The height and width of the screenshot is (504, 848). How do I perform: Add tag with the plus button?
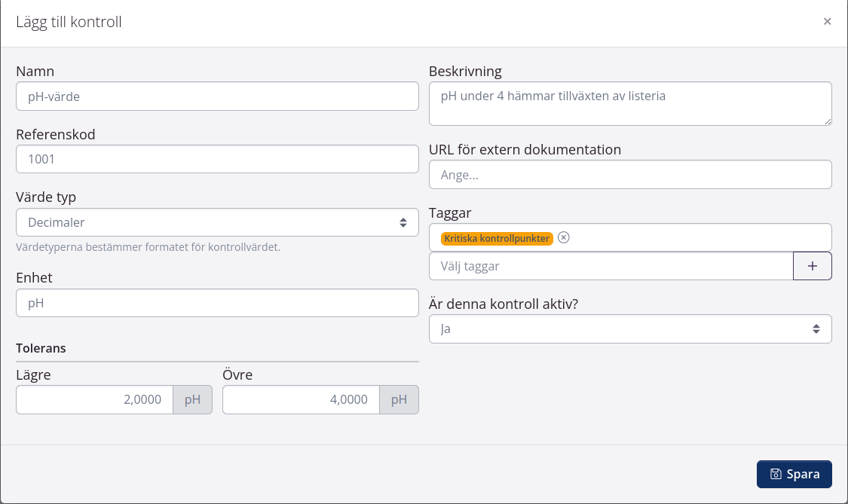coord(813,266)
